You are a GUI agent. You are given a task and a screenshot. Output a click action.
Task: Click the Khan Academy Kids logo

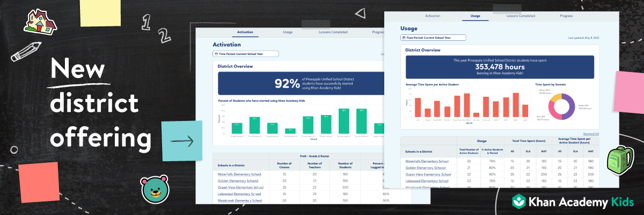(x=573, y=202)
